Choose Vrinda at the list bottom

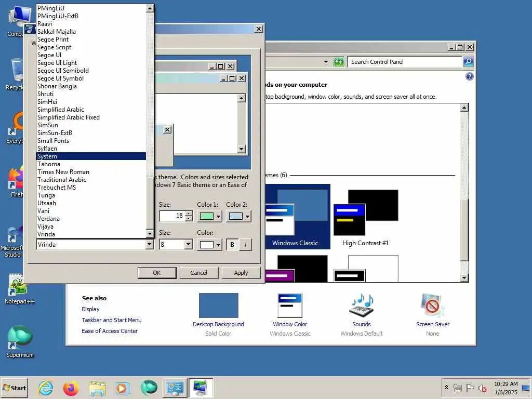pos(91,234)
